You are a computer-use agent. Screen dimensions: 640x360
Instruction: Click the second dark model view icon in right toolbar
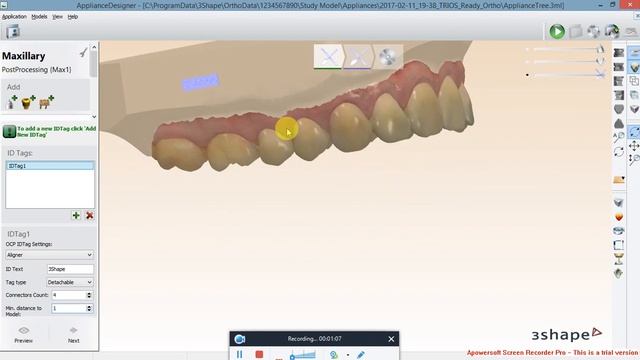[x=619, y=67]
